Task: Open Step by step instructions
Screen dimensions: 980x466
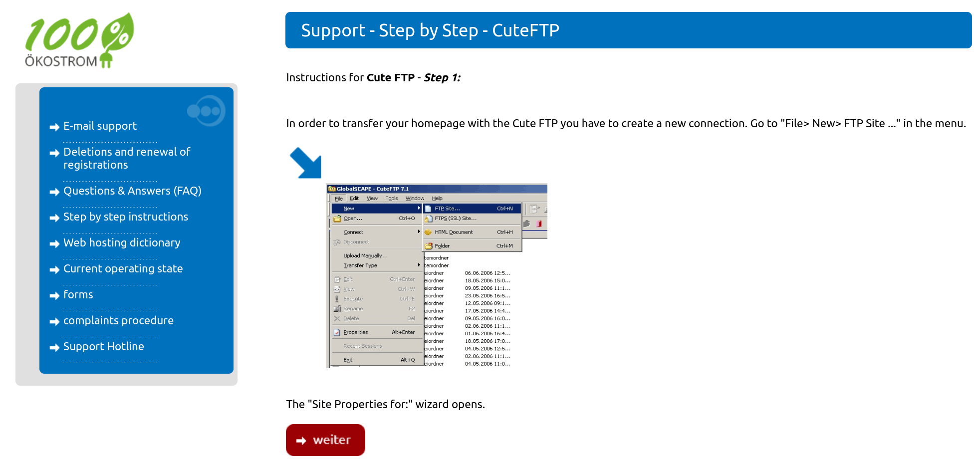Action: pos(126,217)
